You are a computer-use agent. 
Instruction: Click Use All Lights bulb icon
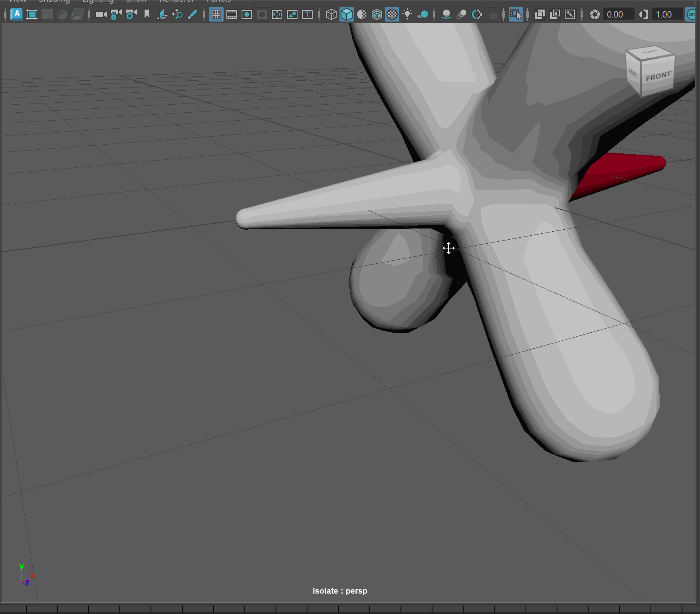click(407, 14)
